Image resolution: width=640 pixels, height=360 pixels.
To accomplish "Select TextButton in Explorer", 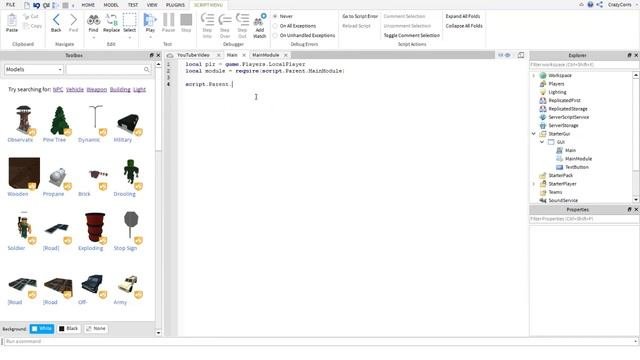I will pyautogui.click(x=572, y=167).
